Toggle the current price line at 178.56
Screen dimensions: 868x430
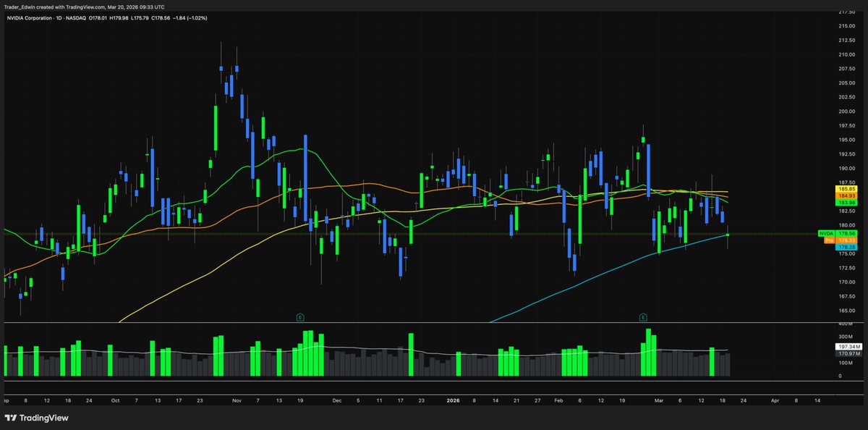pyautogui.click(x=845, y=234)
